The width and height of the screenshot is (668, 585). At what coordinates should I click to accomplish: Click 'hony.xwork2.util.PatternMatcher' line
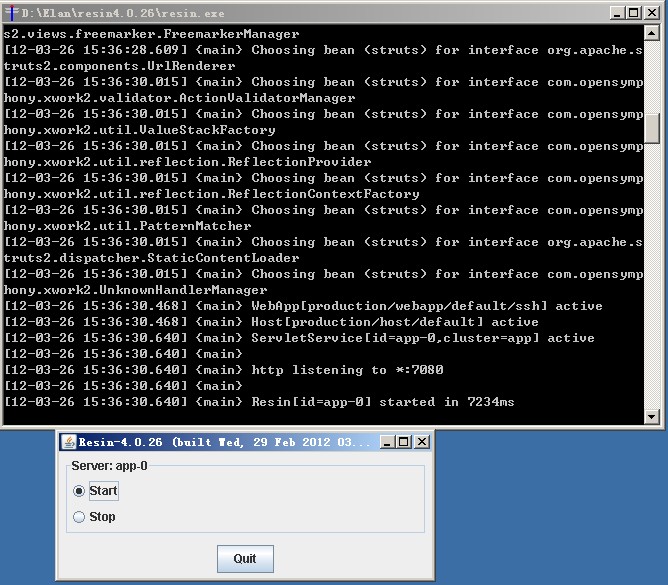tap(127, 226)
